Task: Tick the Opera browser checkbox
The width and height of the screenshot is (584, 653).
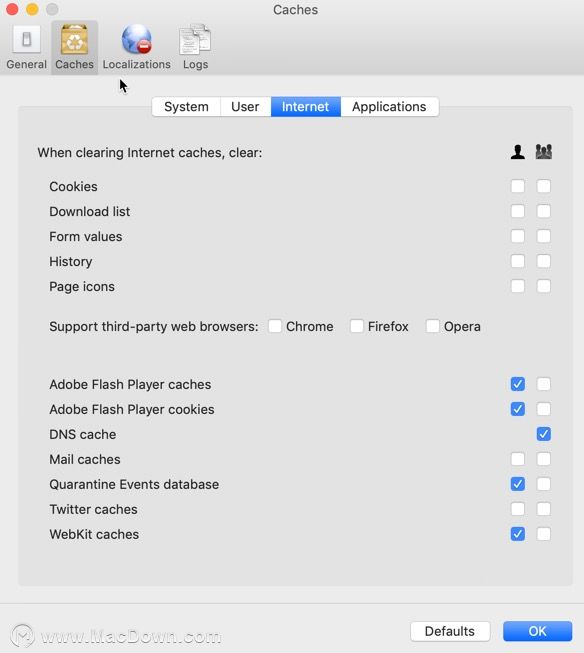Action: coord(432,326)
